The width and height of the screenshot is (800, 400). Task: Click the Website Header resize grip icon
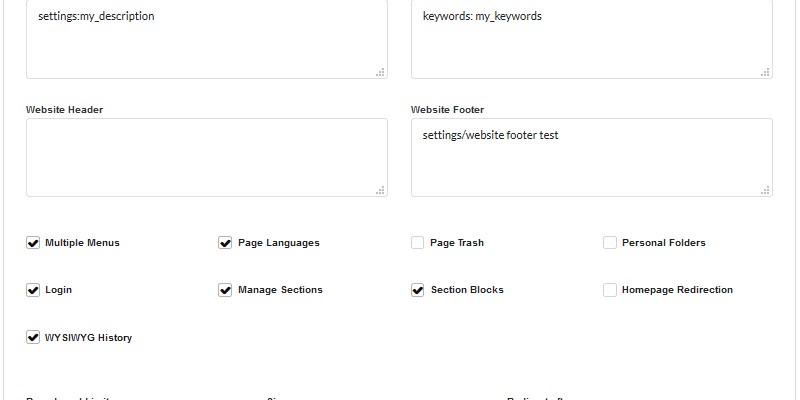pos(380,190)
